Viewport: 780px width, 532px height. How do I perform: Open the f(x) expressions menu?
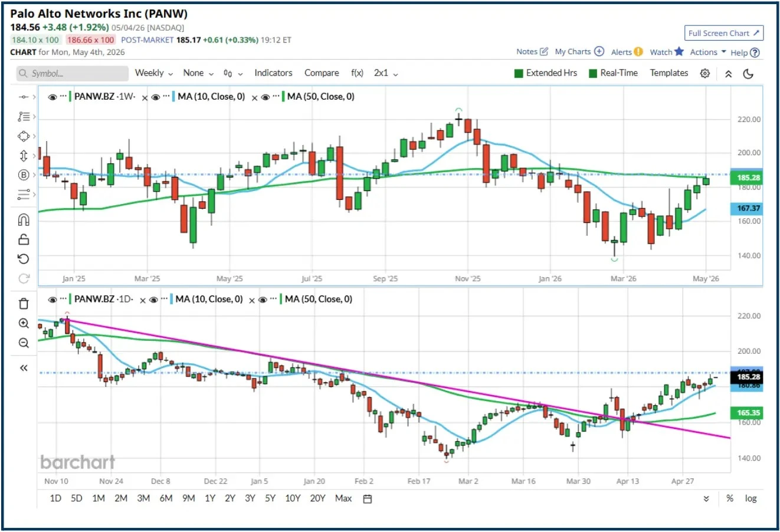pos(357,73)
